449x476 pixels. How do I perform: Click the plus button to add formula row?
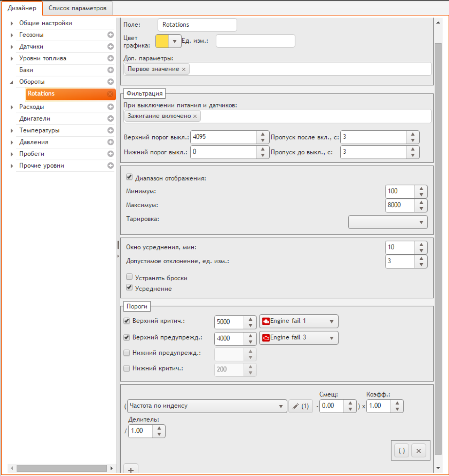pos(131,469)
